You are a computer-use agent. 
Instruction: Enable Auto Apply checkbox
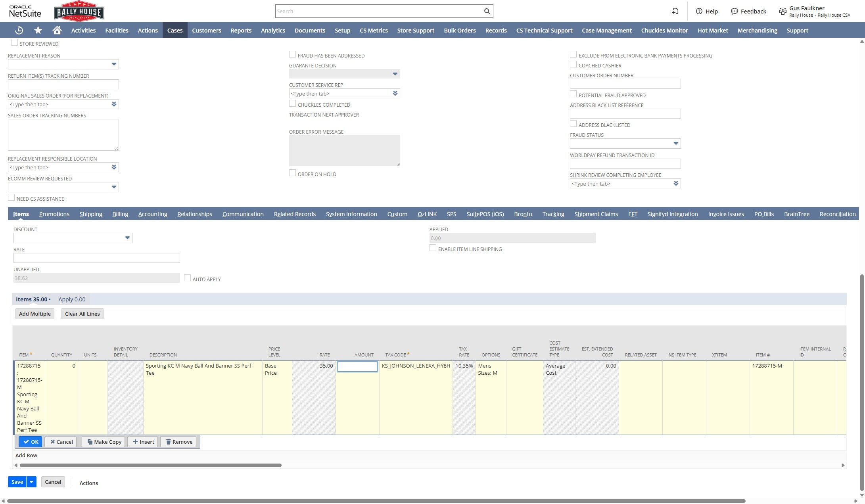point(187,278)
